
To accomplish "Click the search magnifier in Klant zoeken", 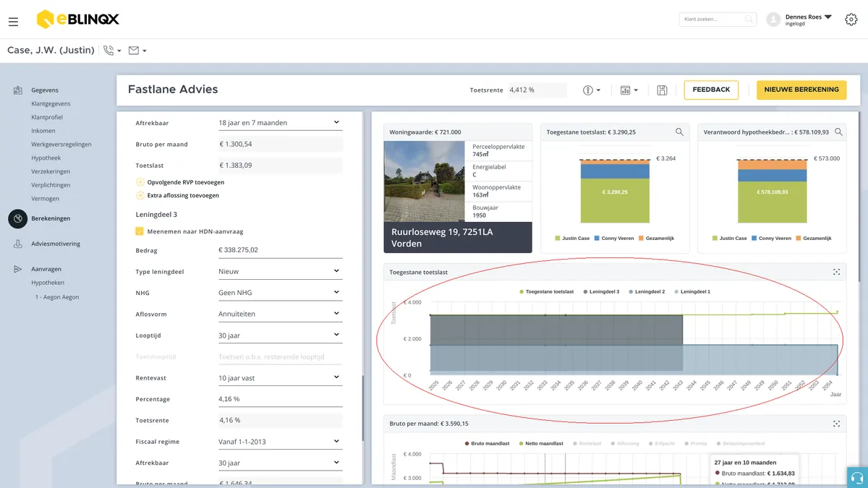I will 749,20.
